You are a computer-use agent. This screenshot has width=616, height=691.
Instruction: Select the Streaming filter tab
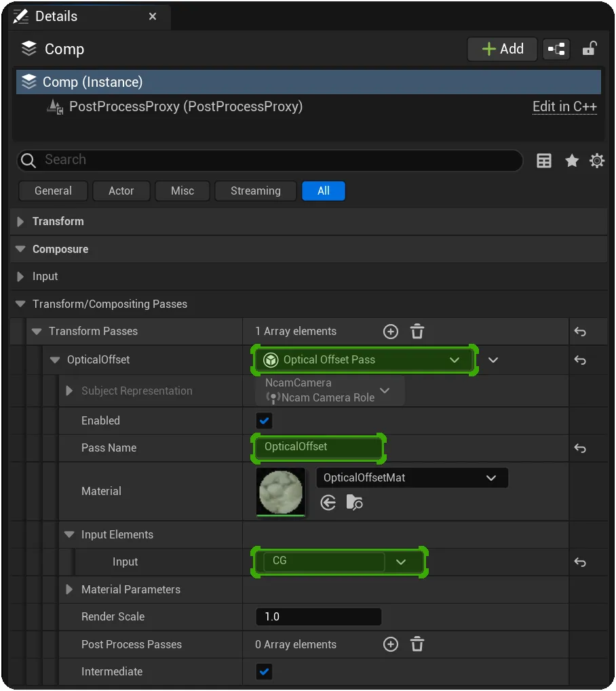click(255, 191)
